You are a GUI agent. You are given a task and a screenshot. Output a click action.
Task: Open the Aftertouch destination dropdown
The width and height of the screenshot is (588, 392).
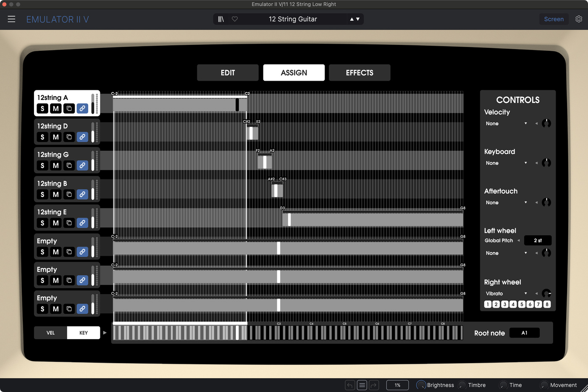click(x=506, y=203)
